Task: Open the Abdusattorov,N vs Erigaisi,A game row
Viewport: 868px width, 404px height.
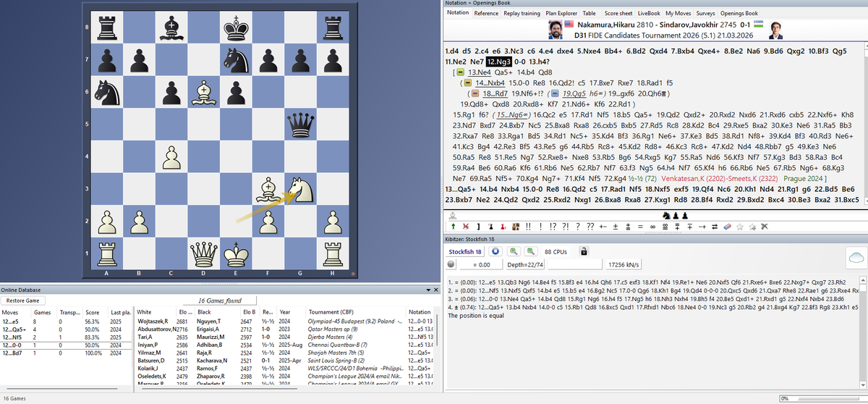Action: coord(286,329)
